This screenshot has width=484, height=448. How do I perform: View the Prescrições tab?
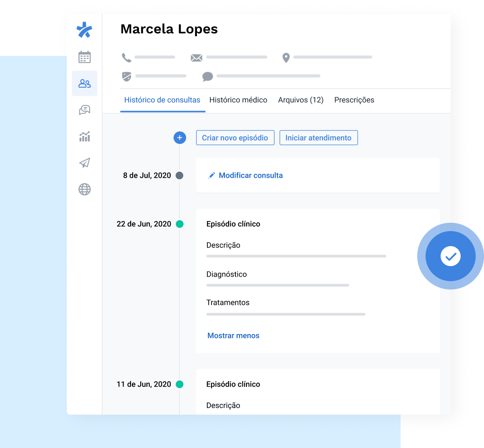[x=354, y=100]
